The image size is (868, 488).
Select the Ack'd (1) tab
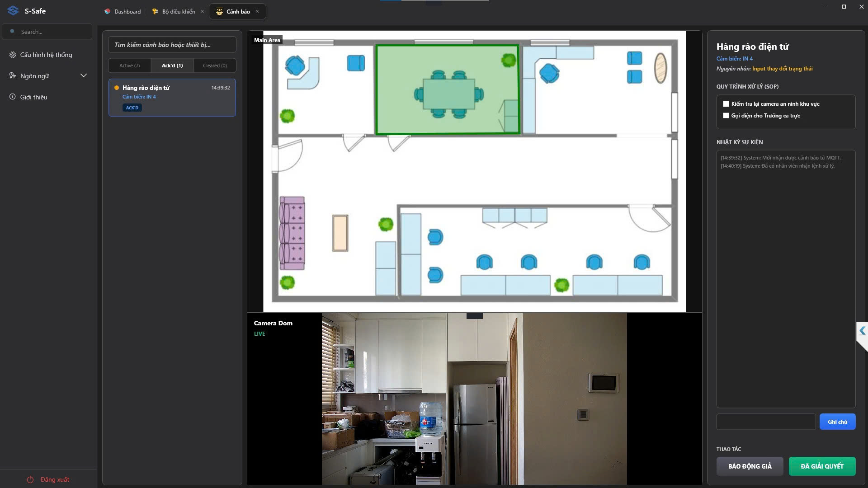click(172, 66)
